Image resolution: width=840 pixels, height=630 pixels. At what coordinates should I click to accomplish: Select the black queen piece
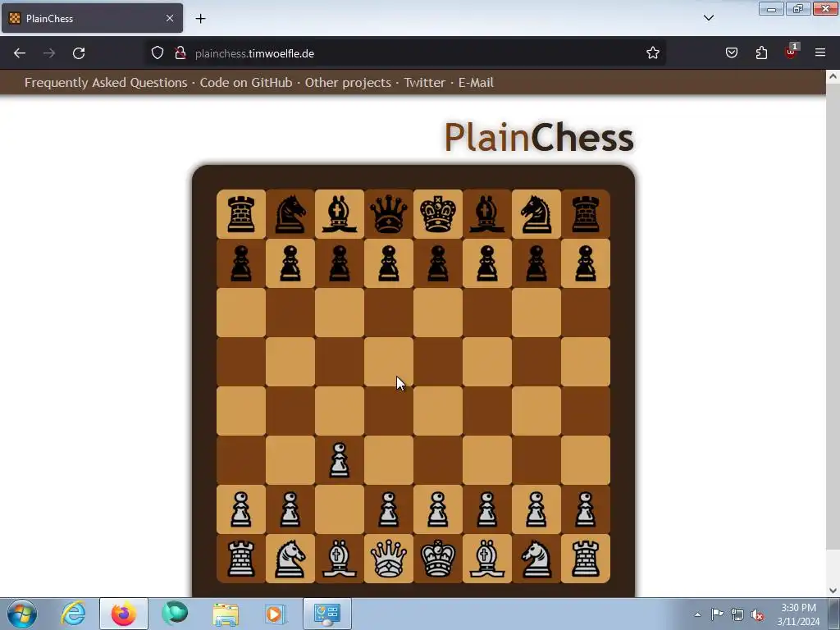coord(389,214)
